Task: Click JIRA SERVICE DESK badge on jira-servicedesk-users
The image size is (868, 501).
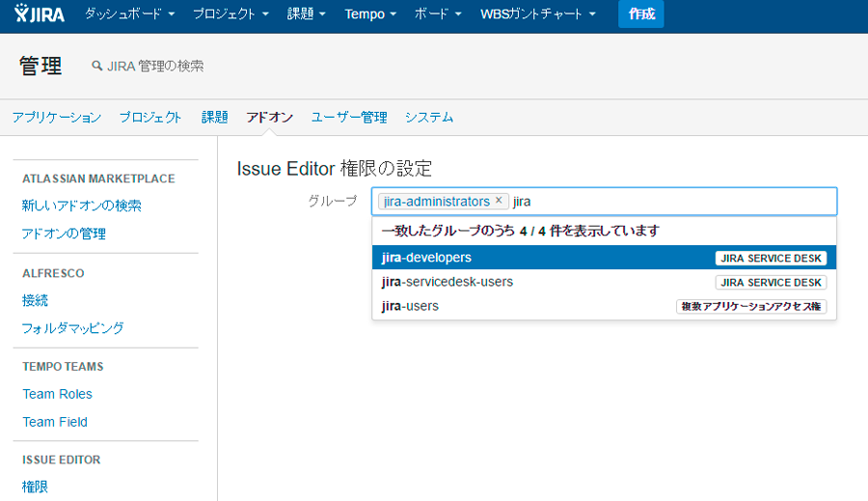Action: pos(771,283)
